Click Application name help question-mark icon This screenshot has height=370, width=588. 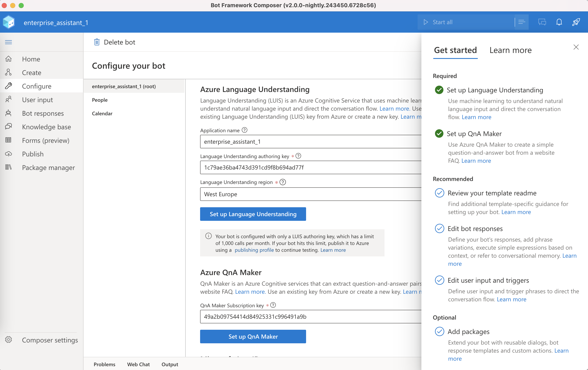click(244, 130)
